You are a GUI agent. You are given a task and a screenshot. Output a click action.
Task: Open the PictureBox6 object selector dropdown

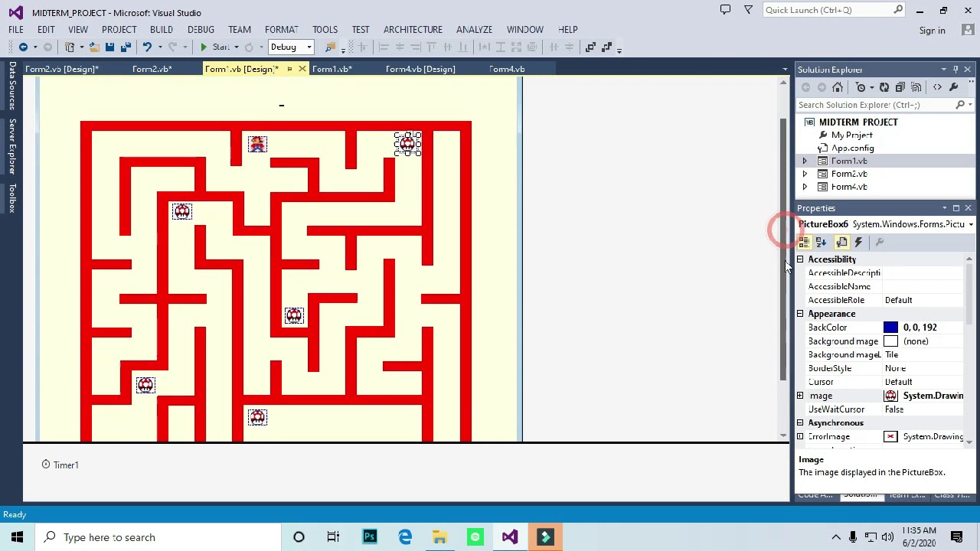click(x=970, y=224)
